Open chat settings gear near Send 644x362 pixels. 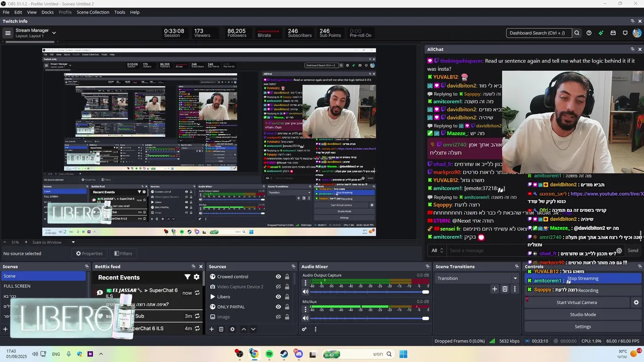coord(619,250)
